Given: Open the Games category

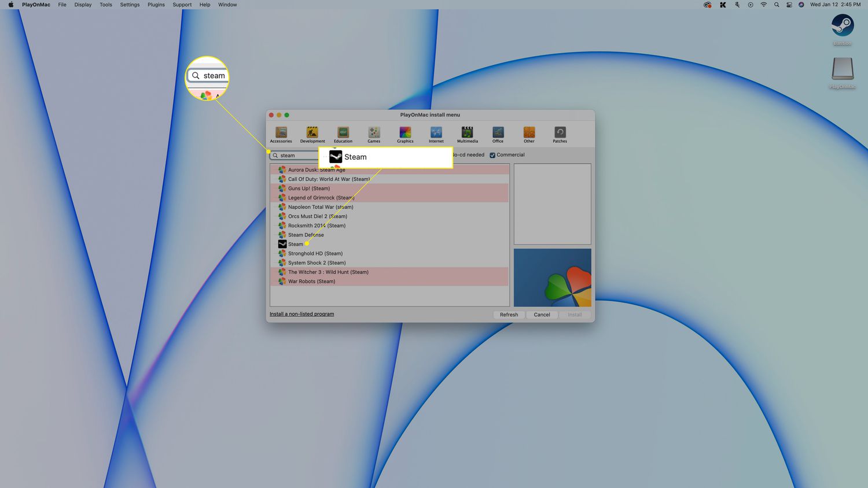Looking at the screenshot, I should 374,134.
